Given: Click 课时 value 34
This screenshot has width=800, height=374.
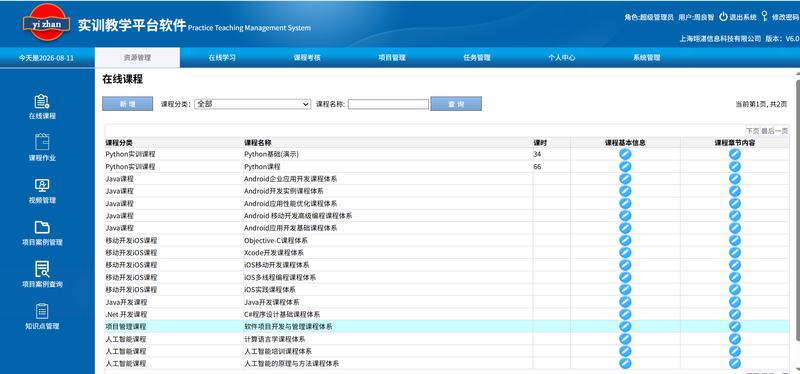Looking at the screenshot, I should 537,154.
